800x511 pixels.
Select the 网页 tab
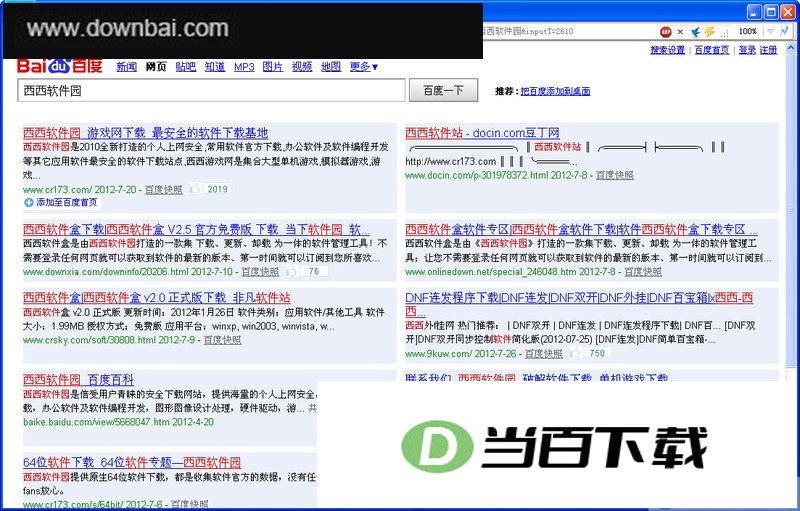point(156,66)
